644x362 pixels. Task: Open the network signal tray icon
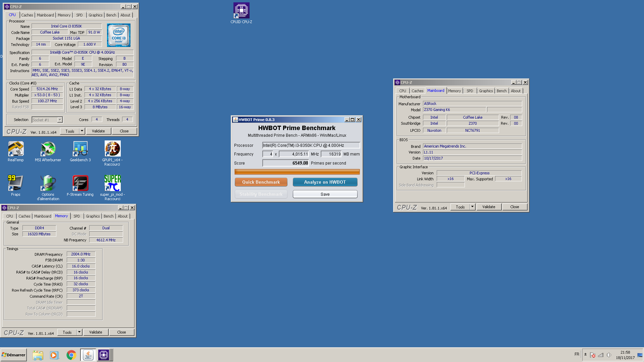click(601, 355)
